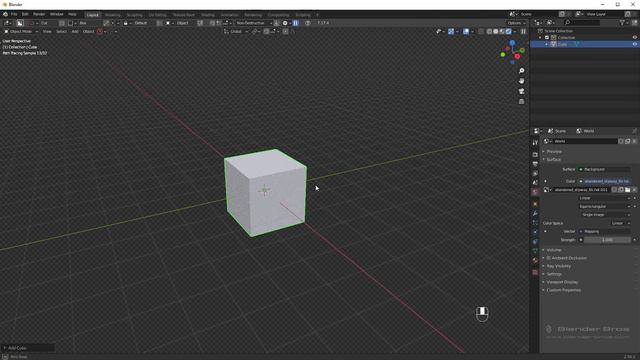The image size is (640, 360).
Task: Toggle the camera view icon
Action: point(521,91)
